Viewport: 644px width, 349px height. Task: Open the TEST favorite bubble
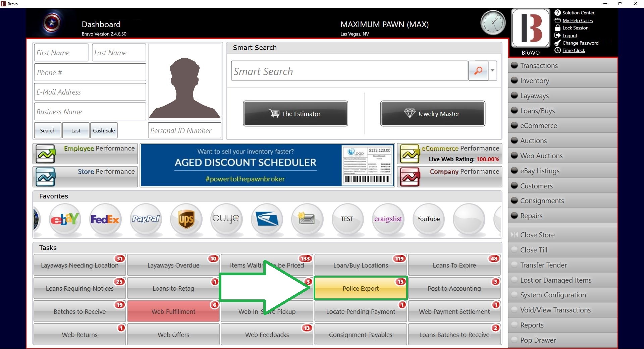(x=347, y=219)
